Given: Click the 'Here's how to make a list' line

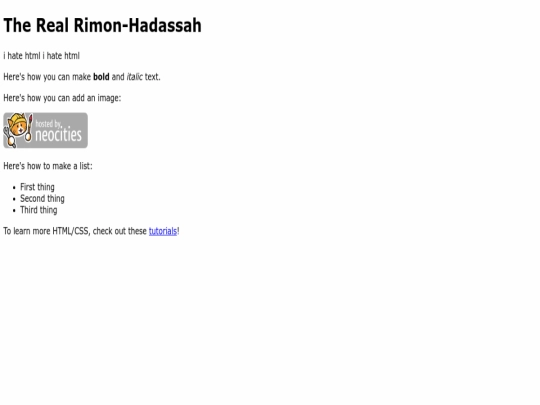Looking at the screenshot, I should pos(48,166).
